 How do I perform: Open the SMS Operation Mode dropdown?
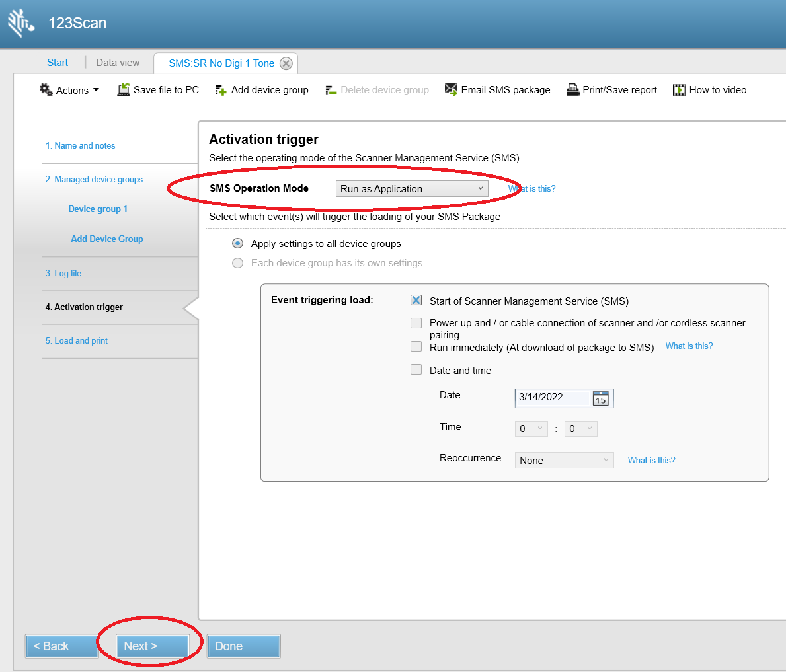411,188
